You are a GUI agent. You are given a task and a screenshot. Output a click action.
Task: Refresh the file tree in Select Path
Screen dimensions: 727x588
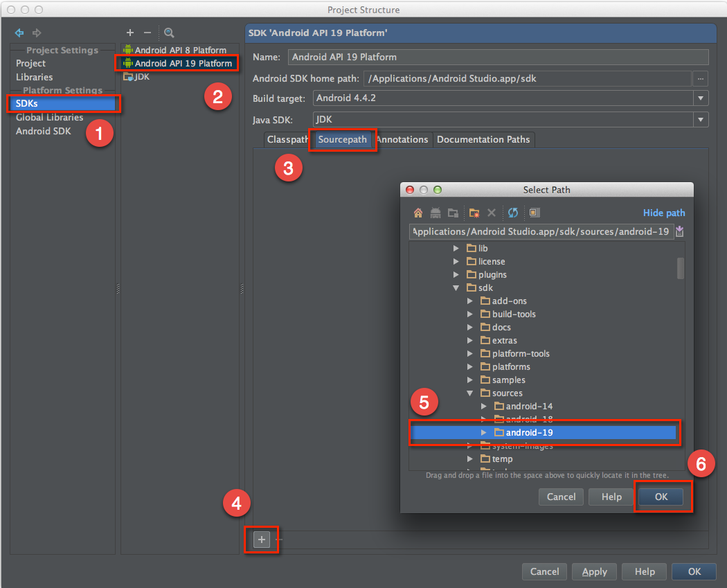[x=513, y=213]
